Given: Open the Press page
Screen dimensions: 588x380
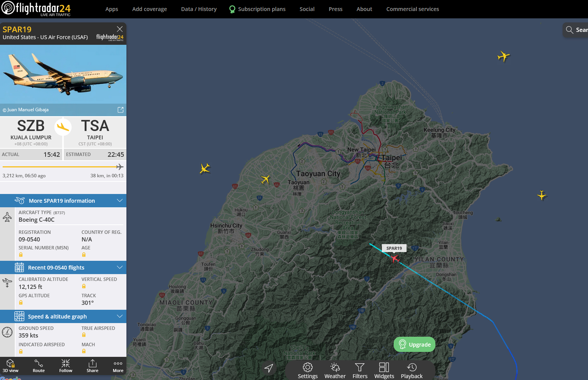Looking at the screenshot, I should click(336, 9).
